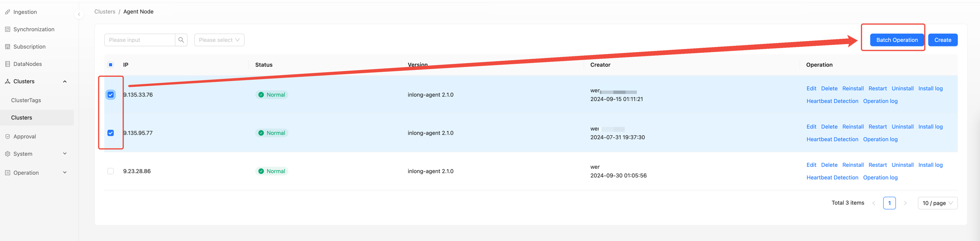Collapse the sidebar with the arrow icon
This screenshot has height=241, width=980.
(x=79, y=15)
